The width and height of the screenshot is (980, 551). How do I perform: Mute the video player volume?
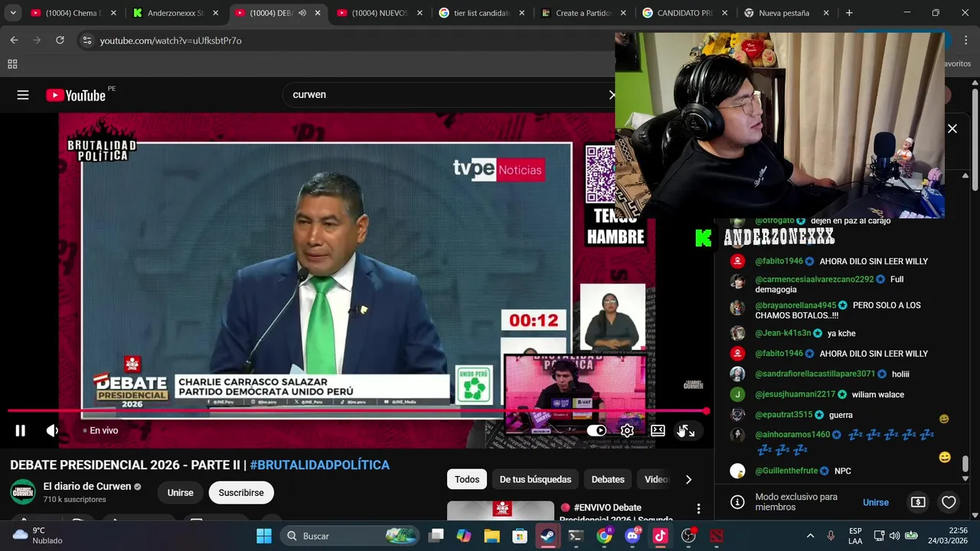point(52,431)
